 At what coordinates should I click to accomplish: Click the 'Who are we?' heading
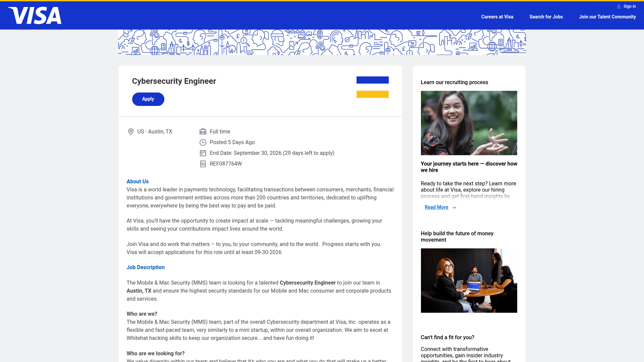pyautogui.click(x=142, y=314)
